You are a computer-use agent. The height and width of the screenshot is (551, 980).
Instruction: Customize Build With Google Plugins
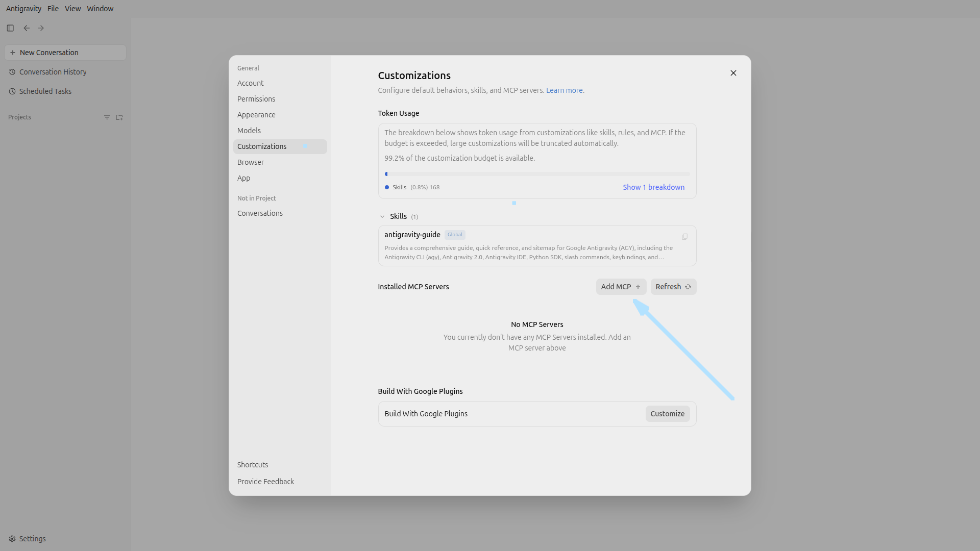click(x=668, y=414)
